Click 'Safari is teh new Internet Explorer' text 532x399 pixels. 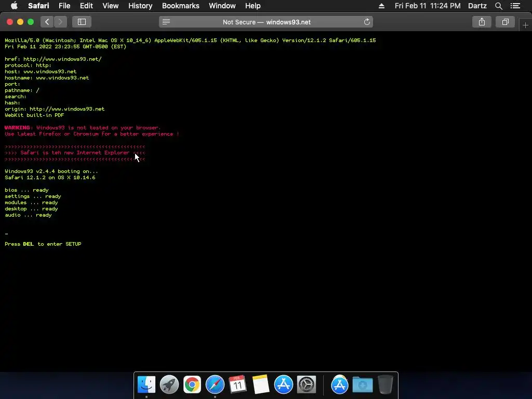tap(75, 153)
